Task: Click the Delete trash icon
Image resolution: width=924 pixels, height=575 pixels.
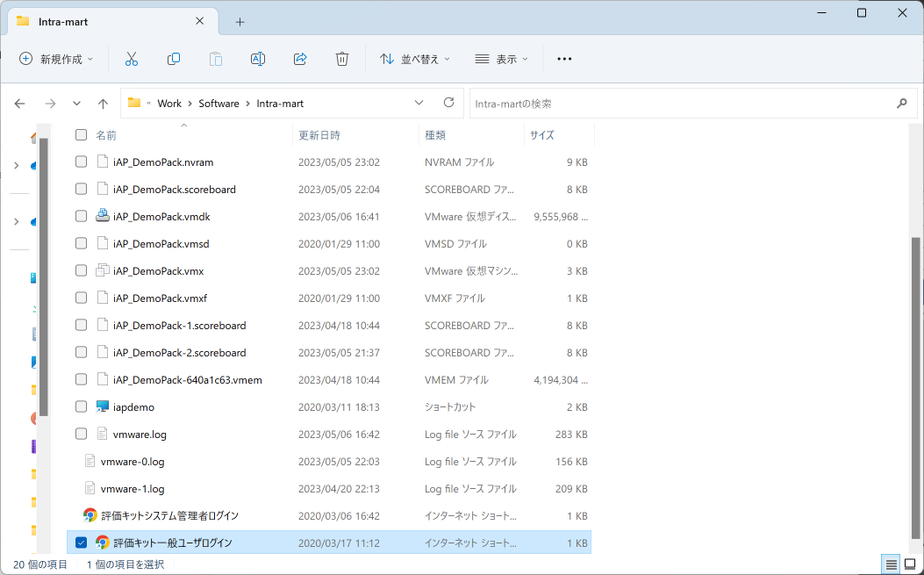Action: [x=342, y=59]
